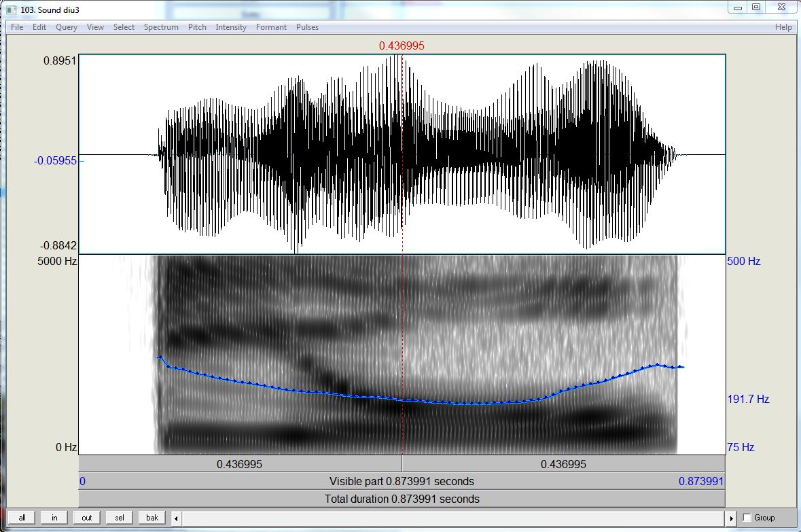Screen dimensions: 801x532
Task: Click the 'bak' zoom button
Action: [152, 518]
